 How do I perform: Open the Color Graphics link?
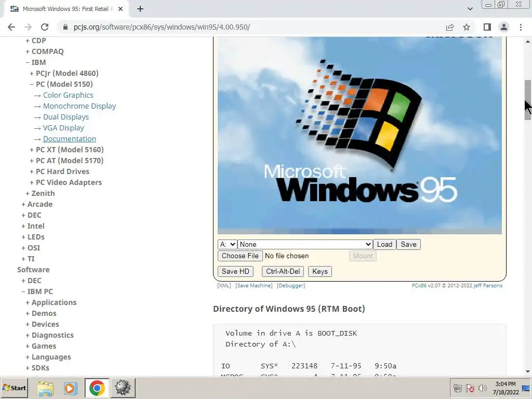(68, 95)
